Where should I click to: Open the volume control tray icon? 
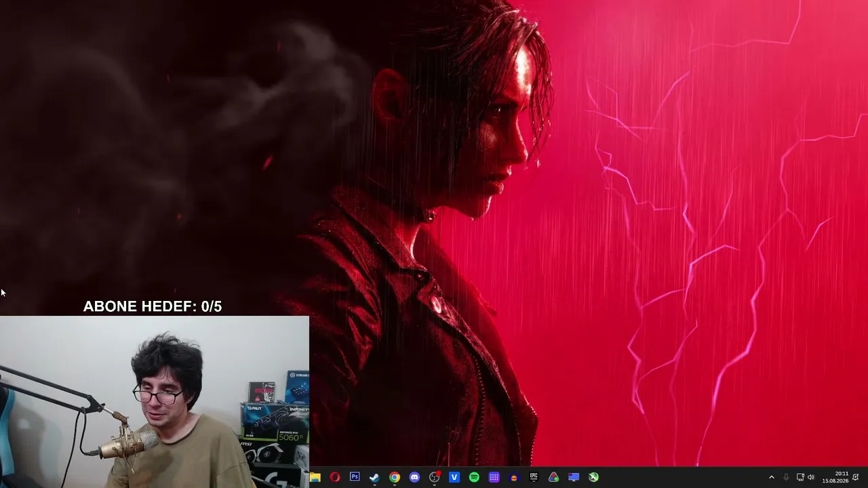(811, 477)
